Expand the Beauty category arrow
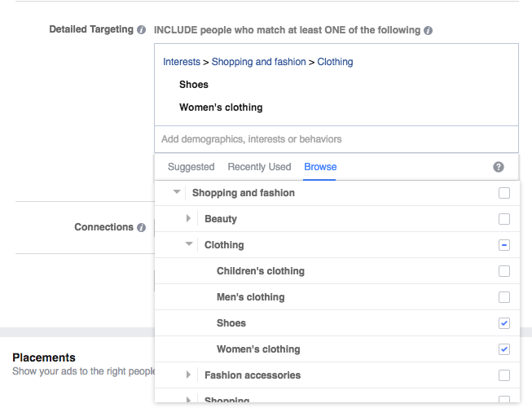 click(189, 218)
